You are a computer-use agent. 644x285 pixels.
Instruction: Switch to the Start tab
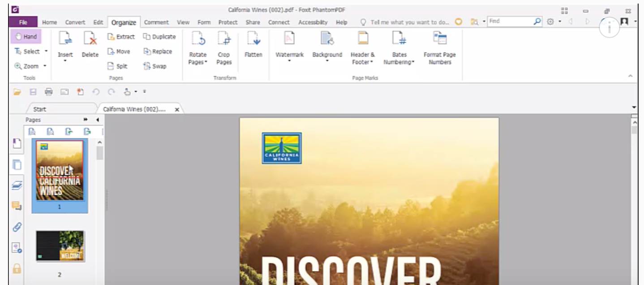(40, 109)
